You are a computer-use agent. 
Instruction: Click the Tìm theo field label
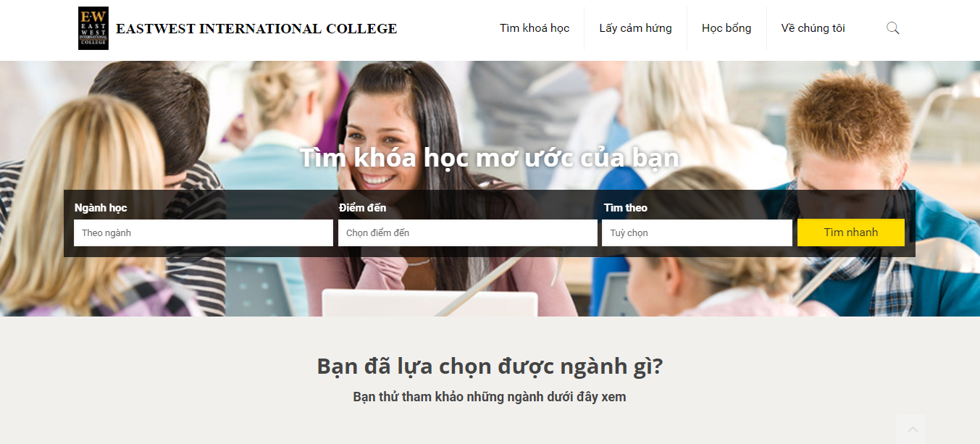(x=626, y=208)
